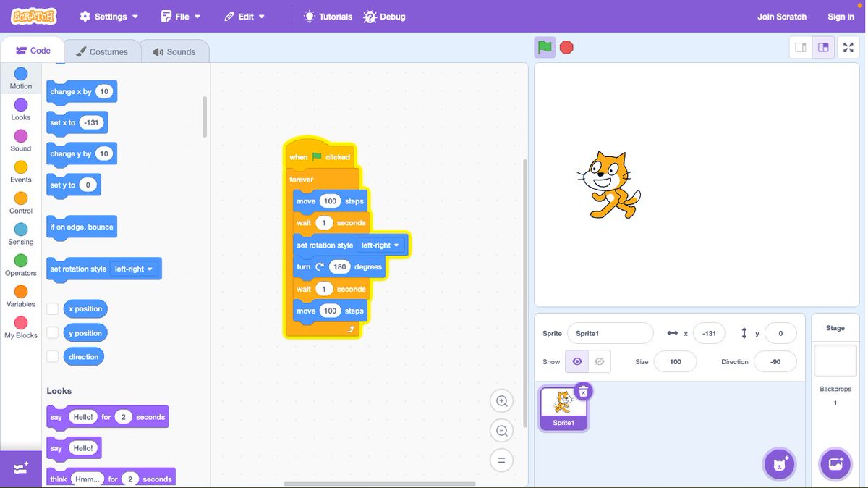Image resolution: width=868 pixels, height=488 pixels.
Task: Select the Operators block category
Action: click(x=21, y=265)
